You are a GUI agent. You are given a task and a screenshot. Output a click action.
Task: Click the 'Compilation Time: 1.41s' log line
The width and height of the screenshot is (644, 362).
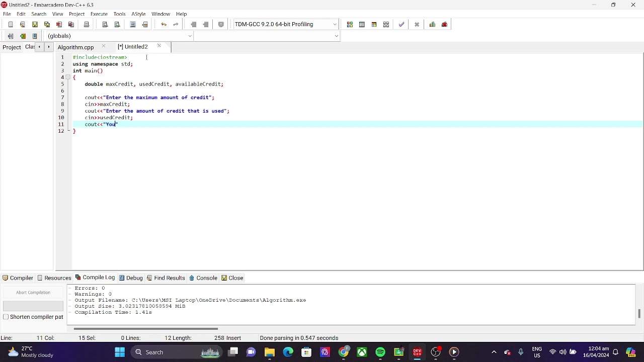pyautogui.click(x=113, y=312)
